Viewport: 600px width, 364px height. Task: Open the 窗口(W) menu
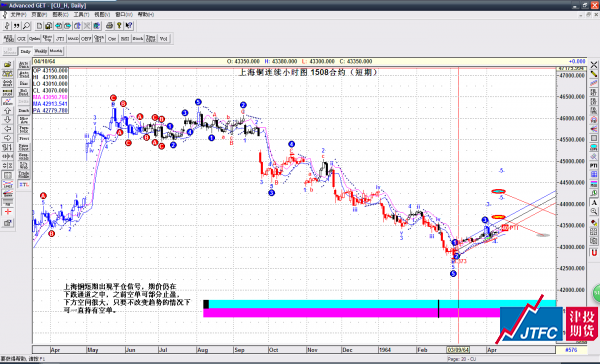click(124, 15)
